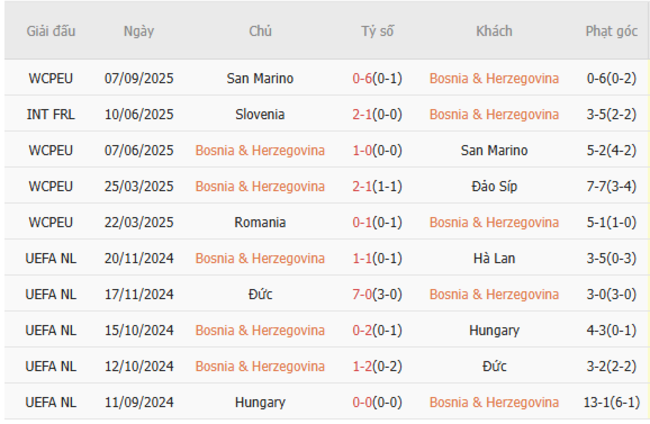Click Hungary in the Khách column
Image resolution: width=650 pixels, height=424 pixels.
coord(494,330)
